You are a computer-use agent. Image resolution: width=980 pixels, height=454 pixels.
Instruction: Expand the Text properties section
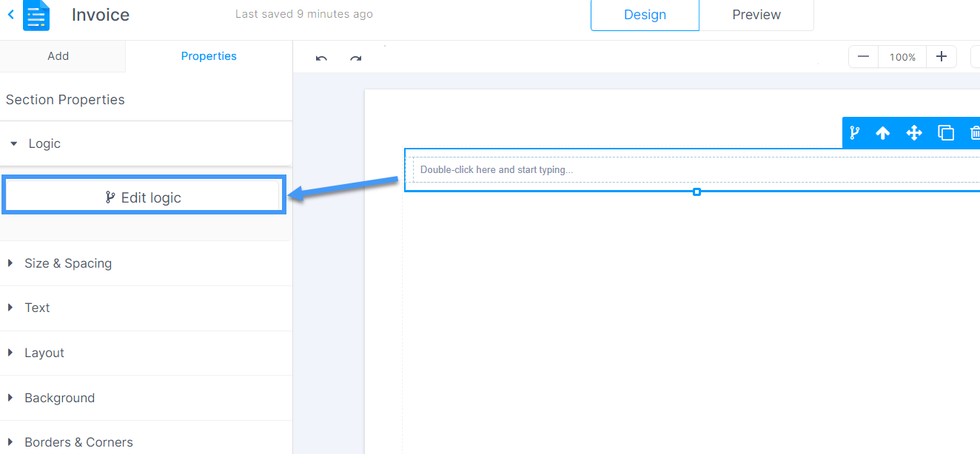tap(10, 308)
